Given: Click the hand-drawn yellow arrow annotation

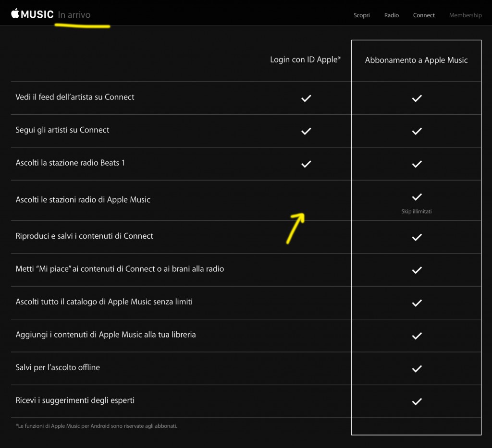Looking at the screenshot, I should pyautogui.click(x=295, y=227).
